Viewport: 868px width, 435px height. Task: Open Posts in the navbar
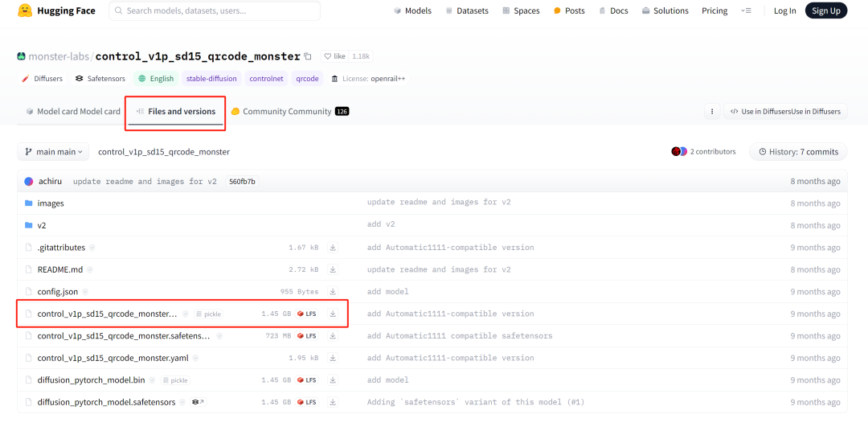point(569,10)
